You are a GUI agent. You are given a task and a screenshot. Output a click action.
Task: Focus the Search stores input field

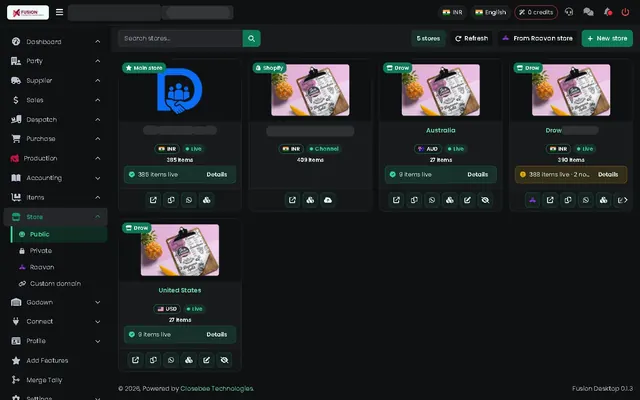coord(180,38)
